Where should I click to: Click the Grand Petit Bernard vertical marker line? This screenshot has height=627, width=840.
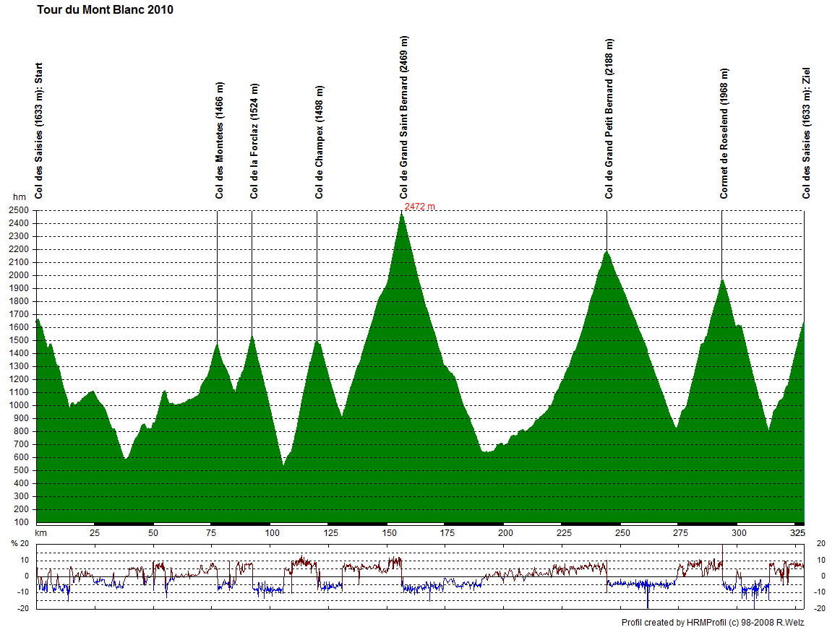tap(607, 230)
